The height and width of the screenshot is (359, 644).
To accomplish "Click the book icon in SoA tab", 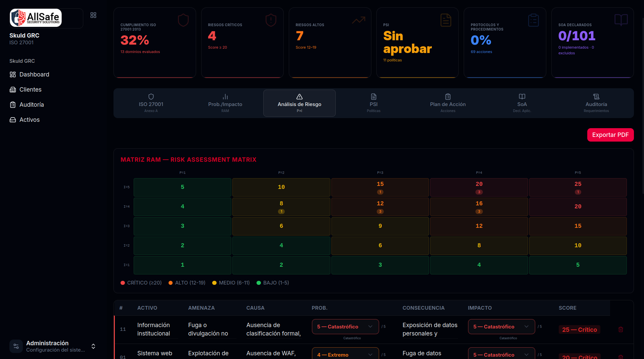I will 522,97.
